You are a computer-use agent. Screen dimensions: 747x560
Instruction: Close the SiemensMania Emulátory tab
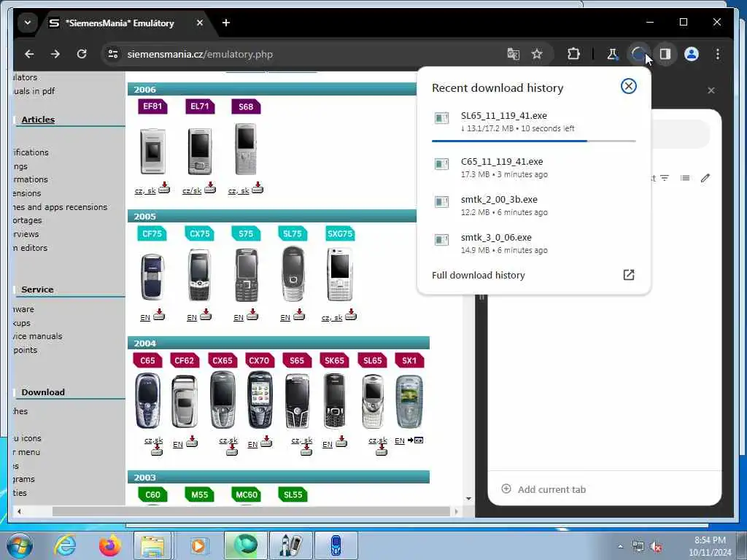point(200,23)
